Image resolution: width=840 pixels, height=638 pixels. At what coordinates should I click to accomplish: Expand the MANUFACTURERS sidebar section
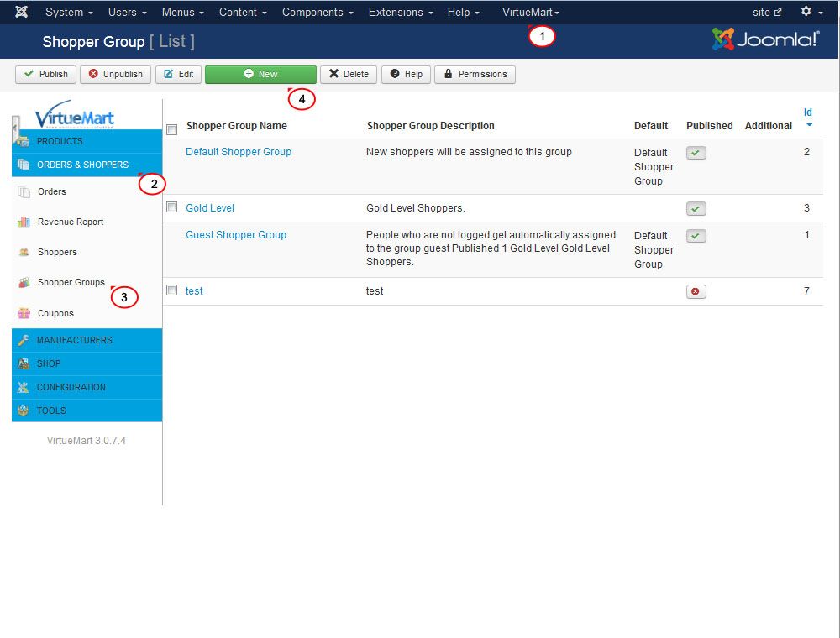point(87,340)
